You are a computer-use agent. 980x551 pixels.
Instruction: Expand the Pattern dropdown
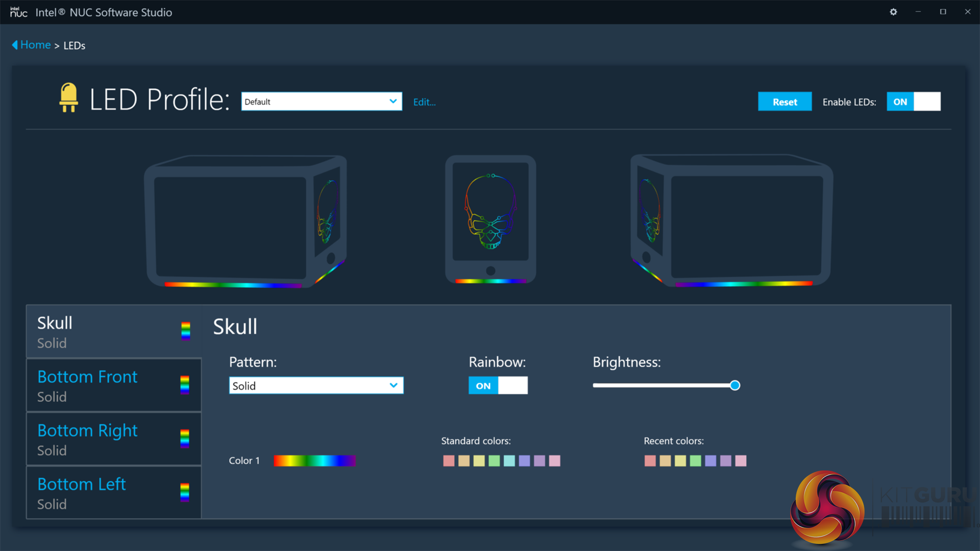(x=316, y=386)
